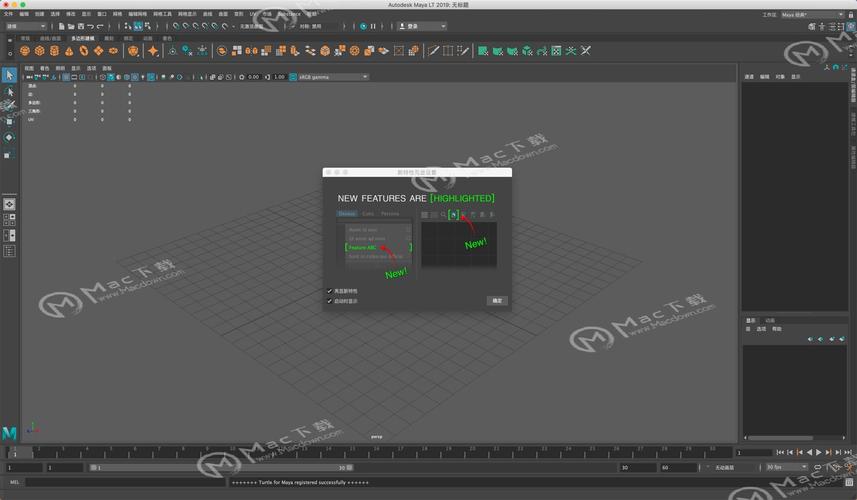Click the script editor icon bottom-right
The width and height of the screenshot is (857, 500).
pyautogui.click(x=849, y=482)
